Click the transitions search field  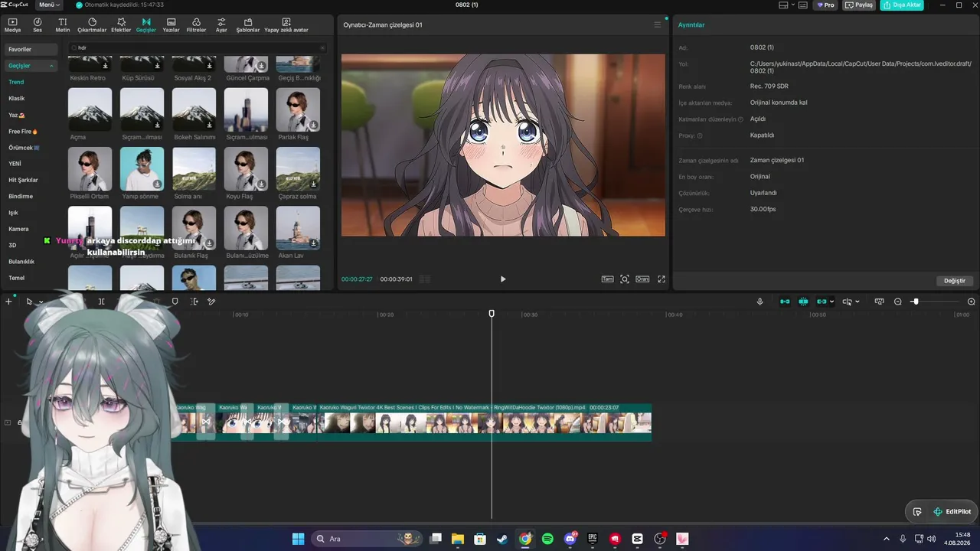tap(198, 47)
